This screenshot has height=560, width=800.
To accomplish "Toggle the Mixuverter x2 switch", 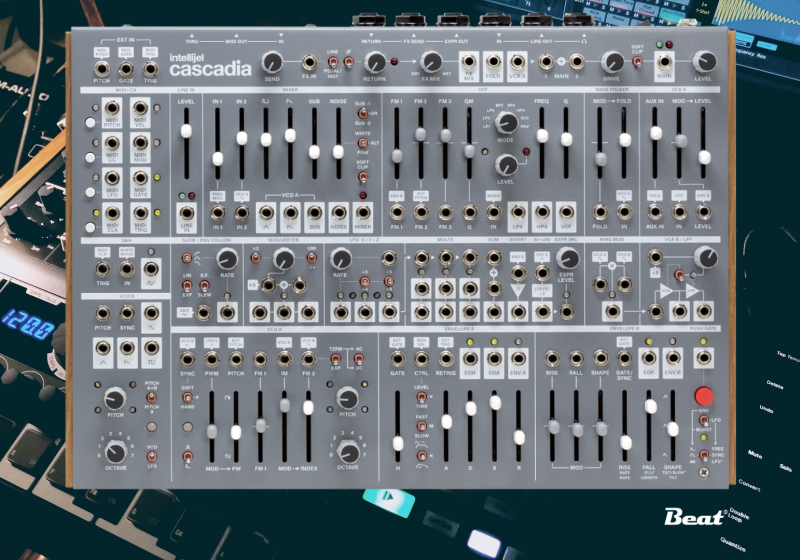I will [x=256, y=258].
